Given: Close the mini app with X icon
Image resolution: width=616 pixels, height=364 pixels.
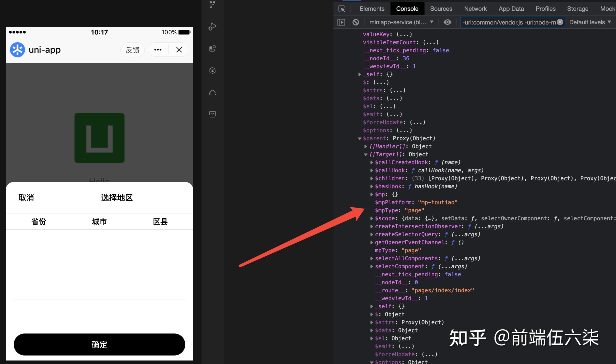Looking at the screenshot, I should tap(179, 50).
